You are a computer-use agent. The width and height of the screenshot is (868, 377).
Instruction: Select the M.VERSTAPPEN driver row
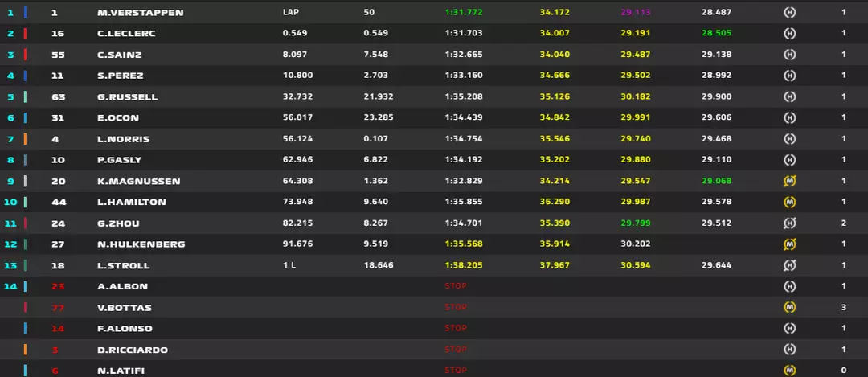click(434, 12)
